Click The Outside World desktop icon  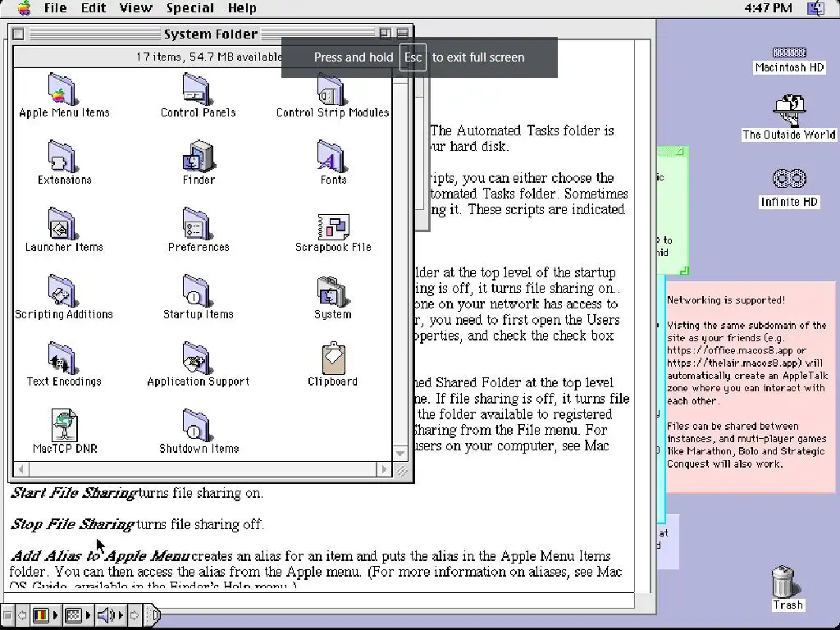(789, 111)
